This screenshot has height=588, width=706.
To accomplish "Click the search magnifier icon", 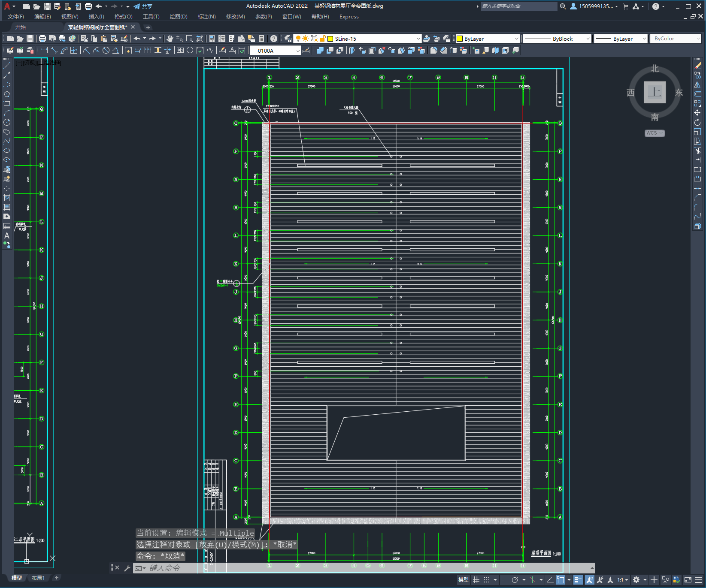I will tap(563, 6).
